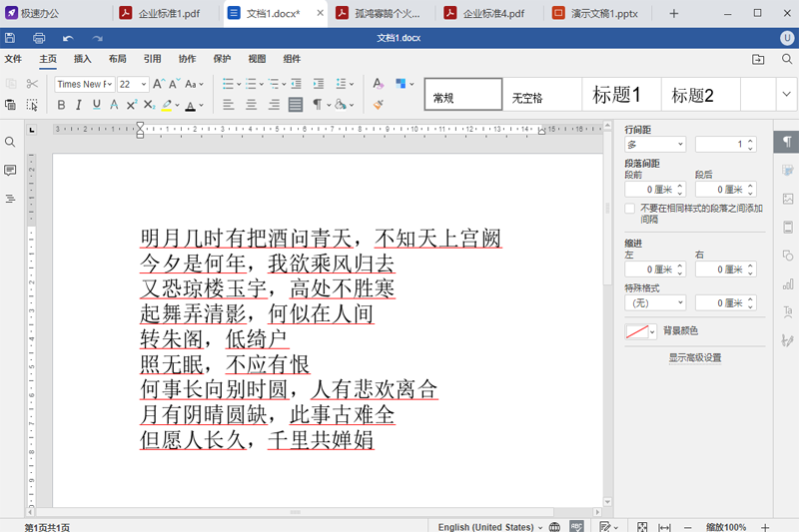
Task: Click the save icon in title bar
Action: (x=10, y=39)
